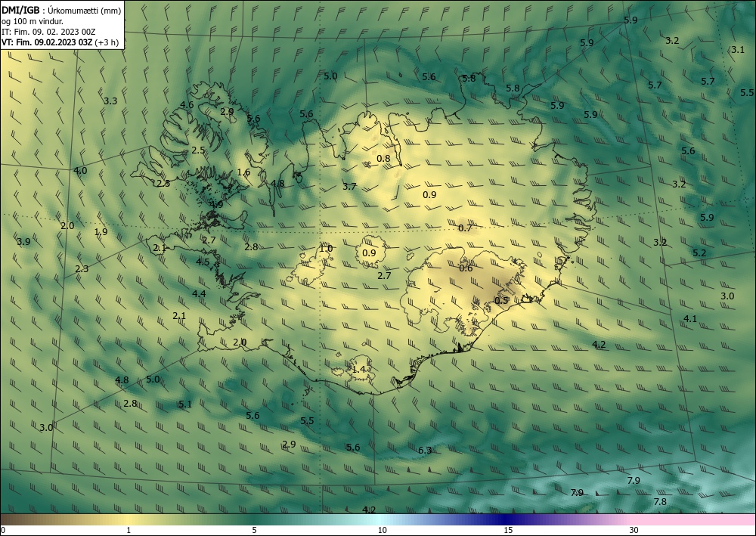Click the 0.5 value on the southeast glacier
Screen dimensions: 756x536
(501, 300)
